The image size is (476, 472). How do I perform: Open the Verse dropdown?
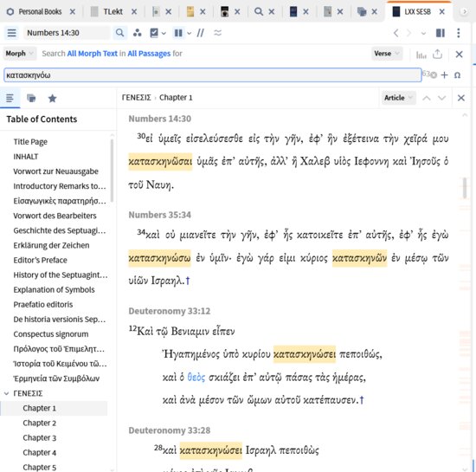click(x=387, y=54)
